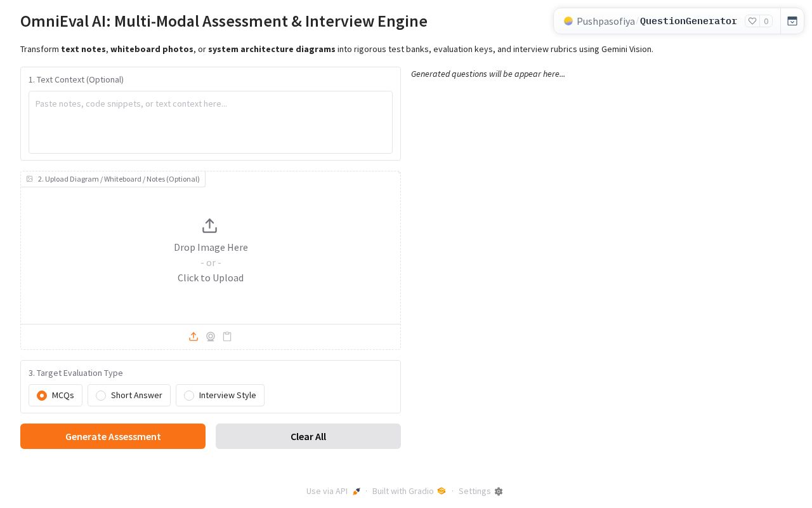812x508 pixels.
Task: Click the Gradio logo icon
Action: (442, 491)
